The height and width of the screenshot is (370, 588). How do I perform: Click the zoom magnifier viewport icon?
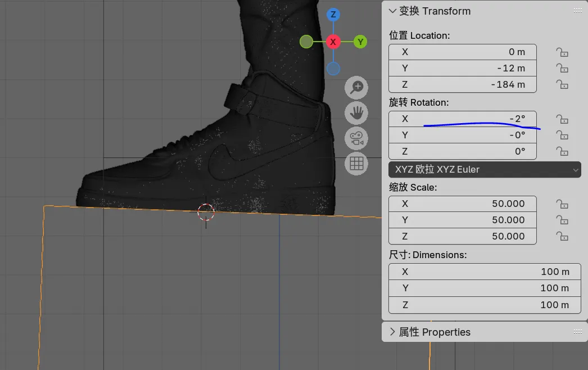click(x=356, y=87)
